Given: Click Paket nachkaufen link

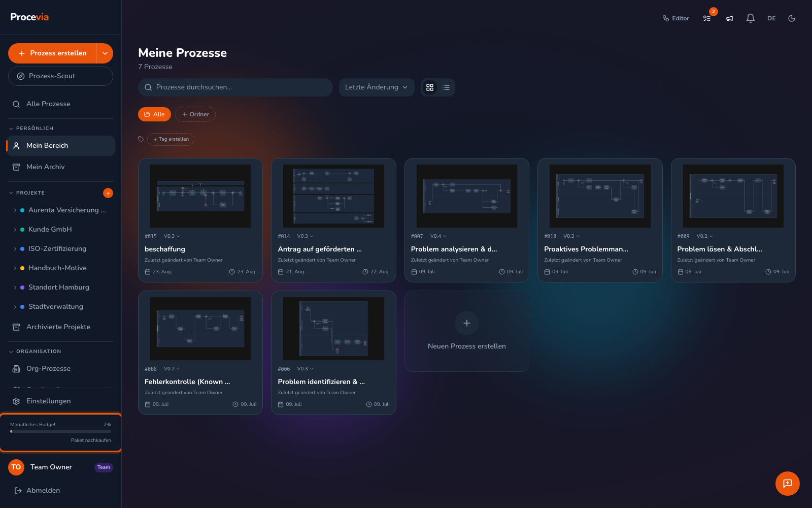Looking at the screenshot, I should [91, 440].
